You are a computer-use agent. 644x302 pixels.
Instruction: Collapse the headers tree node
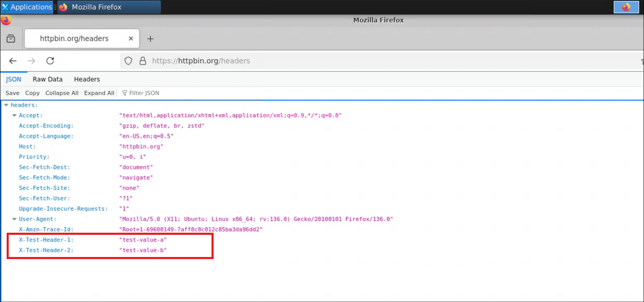click(6, 105)
